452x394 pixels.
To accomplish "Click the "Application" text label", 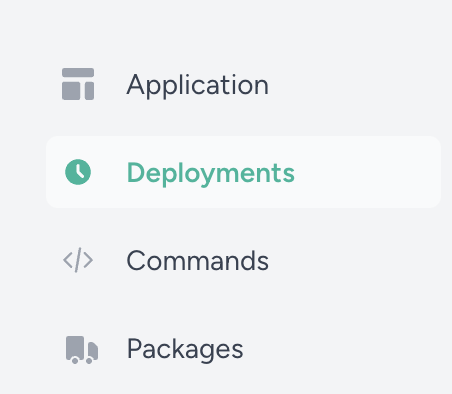I will [x=197, y=85].
